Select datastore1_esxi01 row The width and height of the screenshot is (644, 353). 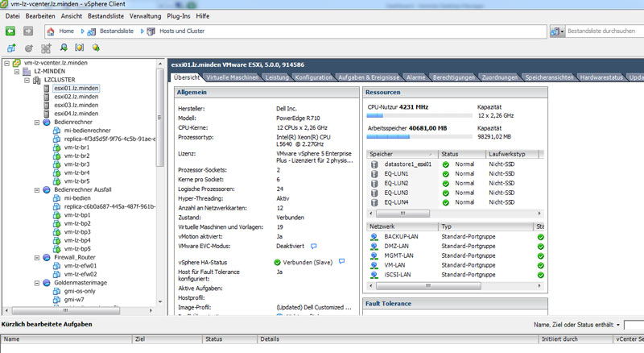click(x=456, y=164)
